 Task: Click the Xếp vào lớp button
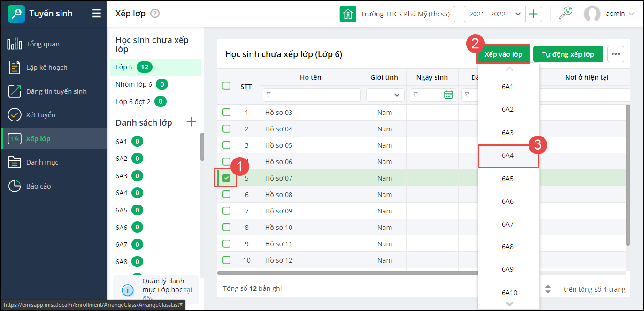pos(503,54)
